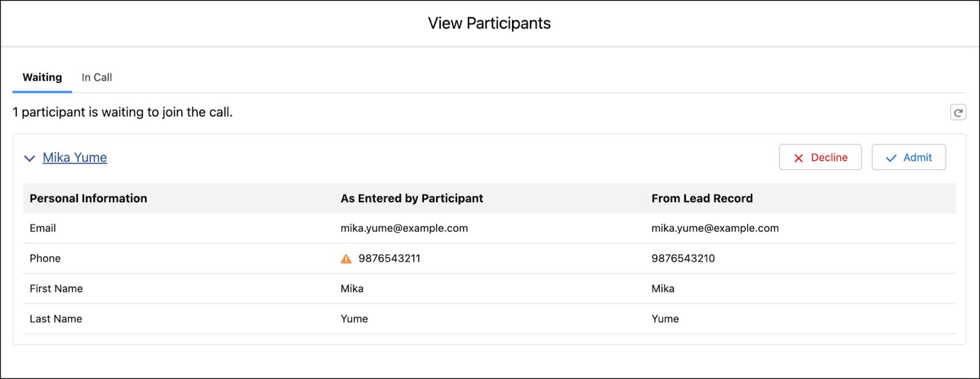Viewport: 980px width, 379px height.
Task: Click the refresh participants icon
Action: (958, 113)
